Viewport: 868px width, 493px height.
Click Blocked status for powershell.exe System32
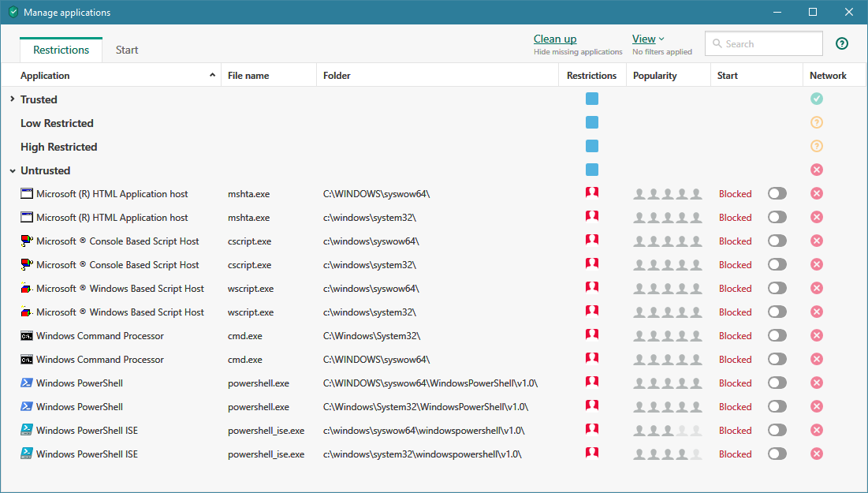(x=735, y=406)
